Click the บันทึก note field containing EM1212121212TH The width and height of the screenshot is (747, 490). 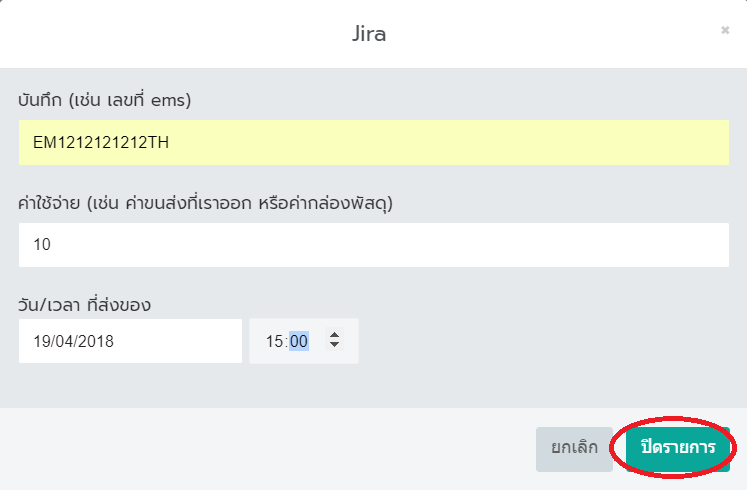pyautogui.click(x=373, y=142)
